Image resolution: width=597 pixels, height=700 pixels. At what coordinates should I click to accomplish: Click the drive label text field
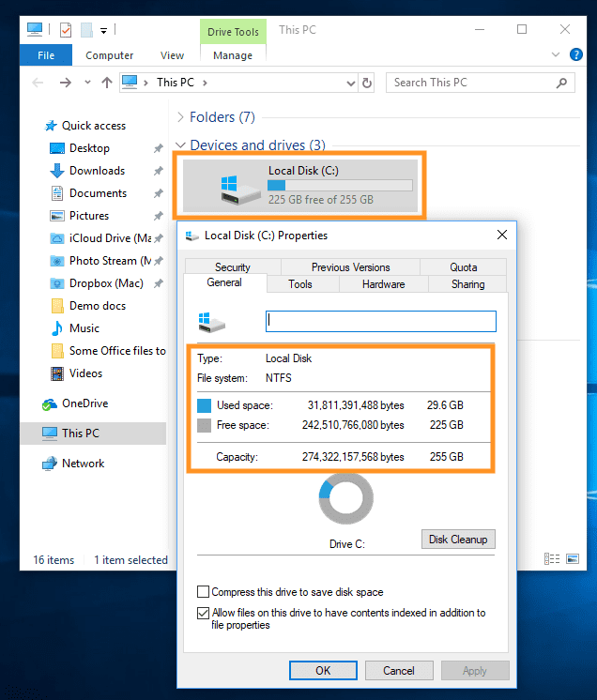(381, 322)
